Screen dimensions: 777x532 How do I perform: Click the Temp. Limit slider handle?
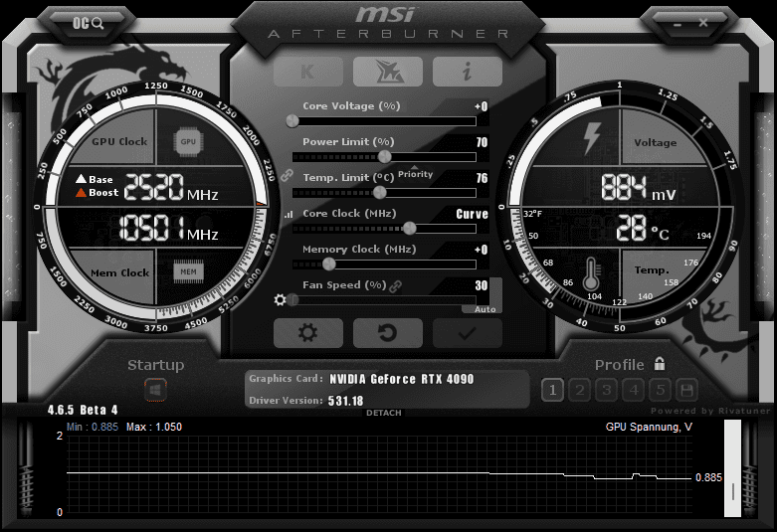pyautogui.click(x=380, y=193)
